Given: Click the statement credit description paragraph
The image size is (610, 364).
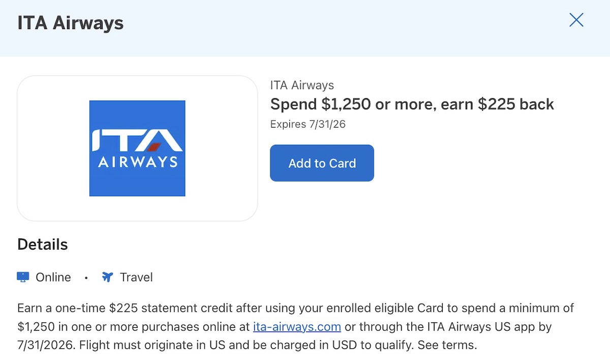Looking at the screenshot, I should tap(297, 326).
